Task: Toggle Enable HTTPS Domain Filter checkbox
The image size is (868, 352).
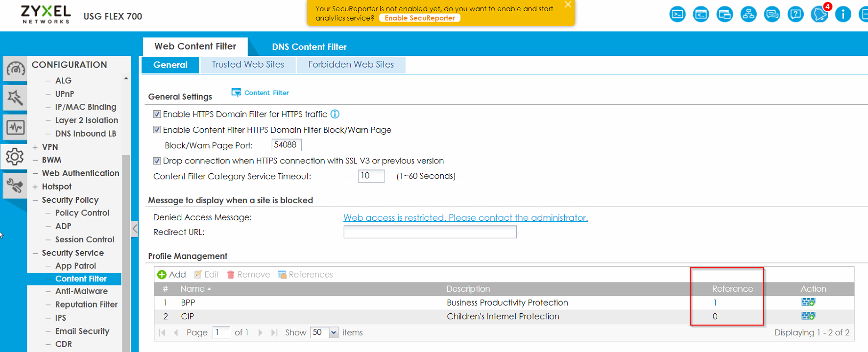Action: tap(157, 114)
